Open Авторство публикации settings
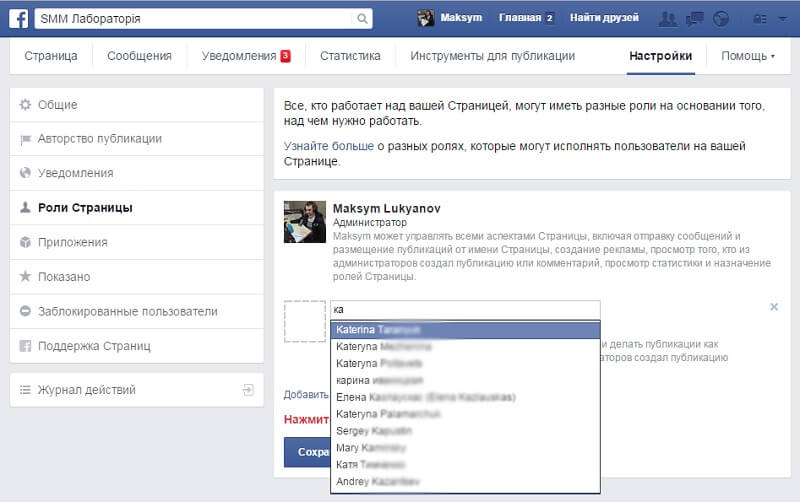This screenshot has width=800, height=502. (x=99, y=139)
